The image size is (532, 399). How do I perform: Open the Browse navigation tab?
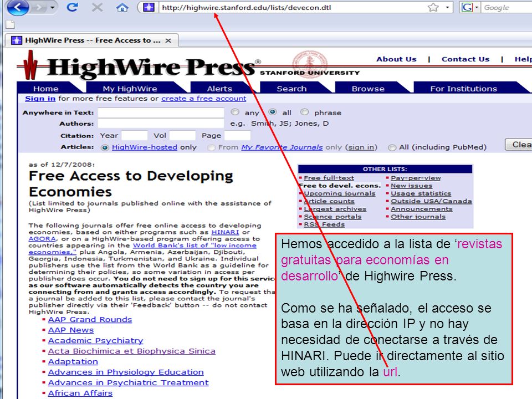(368, 89)
